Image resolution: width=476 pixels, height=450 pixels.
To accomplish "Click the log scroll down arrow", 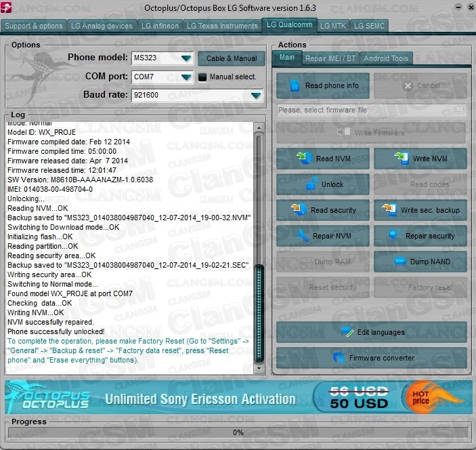I will [x=259, y=368].
